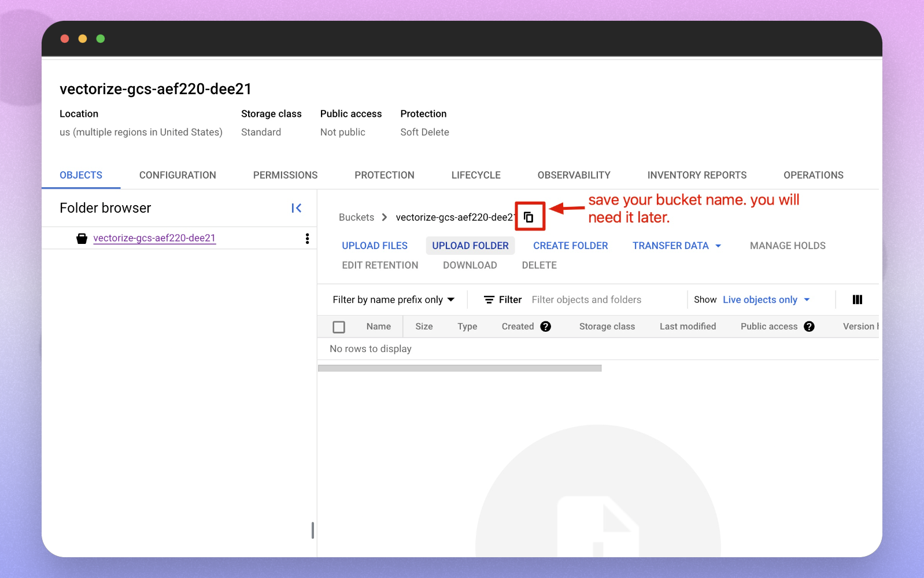Sort by the Type column header
This screenshot has height=578, width=924.
[x=467, y=327]
